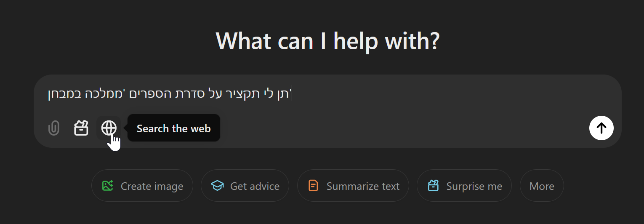This screenshot has width=644, height=224.
Task: Click the graduation cap icon on Get advice
Action: click(x=217, y=186)
